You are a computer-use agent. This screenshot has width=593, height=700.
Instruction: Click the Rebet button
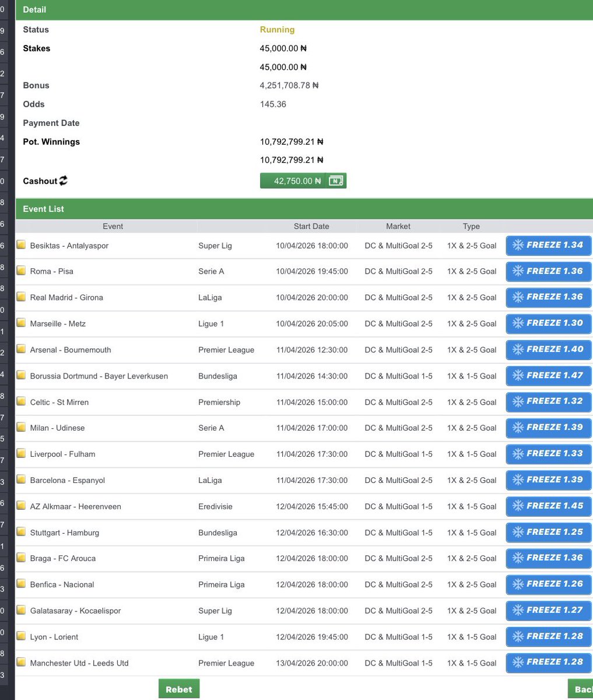(x=179, y=689)
